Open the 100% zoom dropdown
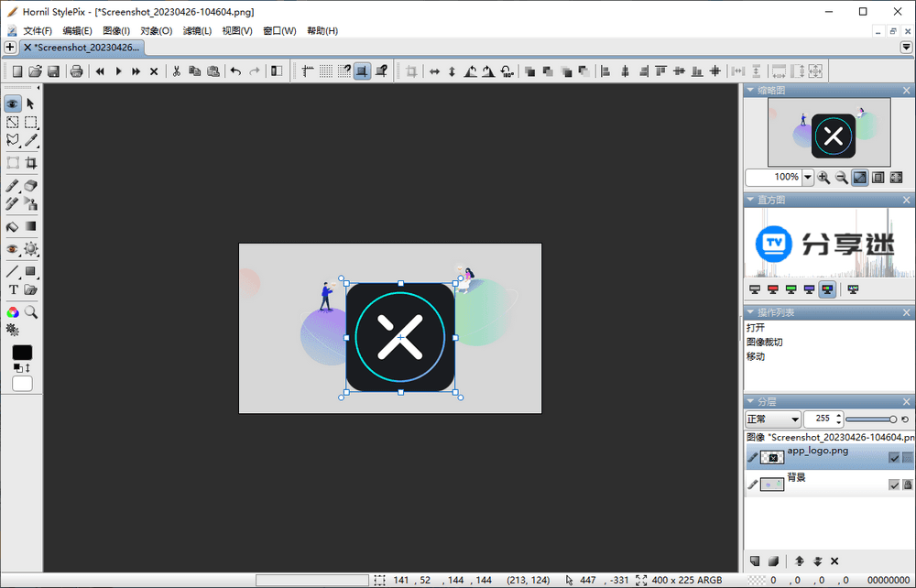Image resolution: width=916 pixels, height=588 pixels. point(807,177)
